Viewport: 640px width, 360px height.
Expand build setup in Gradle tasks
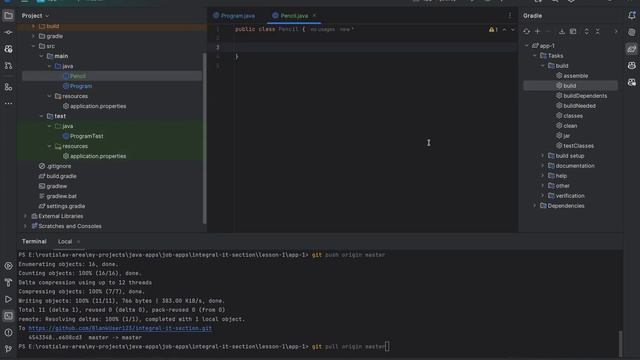point(543,156)
